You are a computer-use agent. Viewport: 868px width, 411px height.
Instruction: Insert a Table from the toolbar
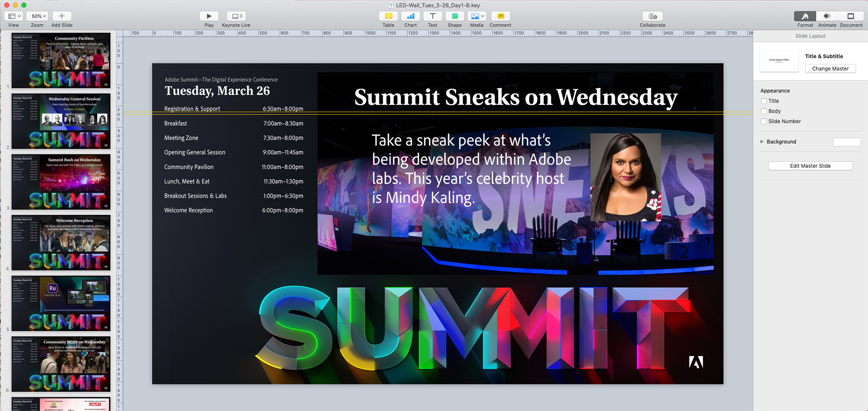click(x=388, y=16)
